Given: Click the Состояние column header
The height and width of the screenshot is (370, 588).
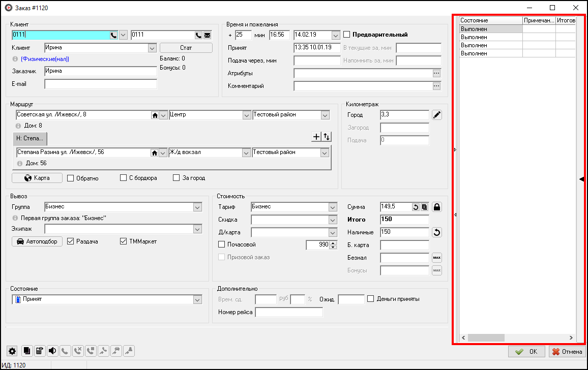Looking at the screenshot, I should click(490, 21).
